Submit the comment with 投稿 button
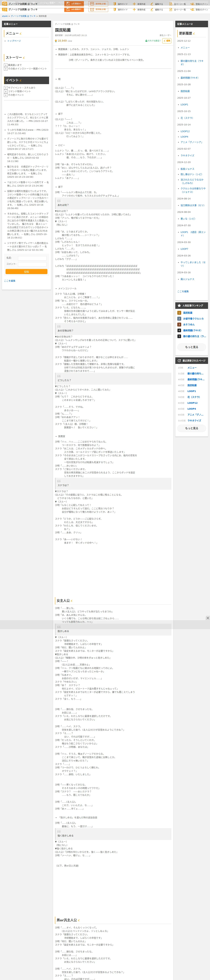Viewport: 210px width, 980px height. [x=26, y=272]
